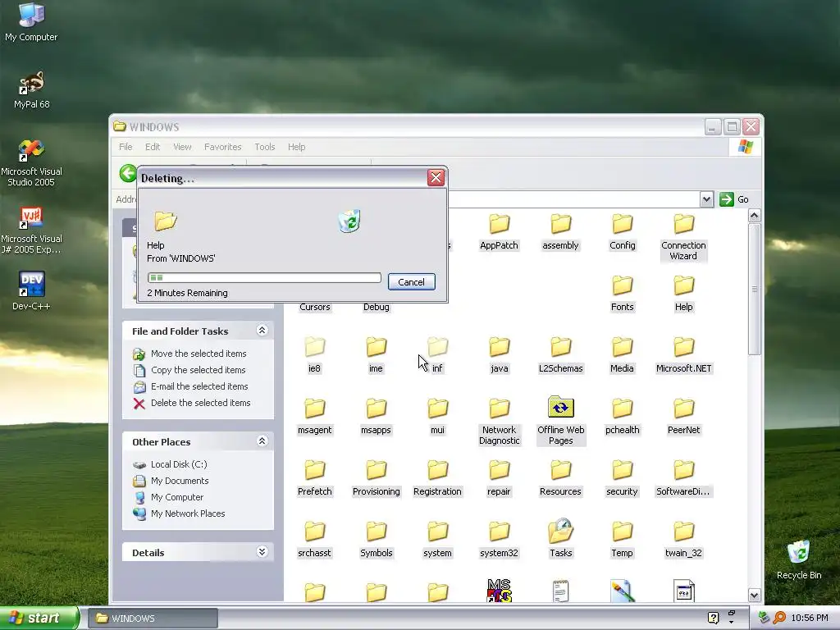This screenshot has height=630, width=840.
Task: Collapse the Other Places panel
Action: 262,441
